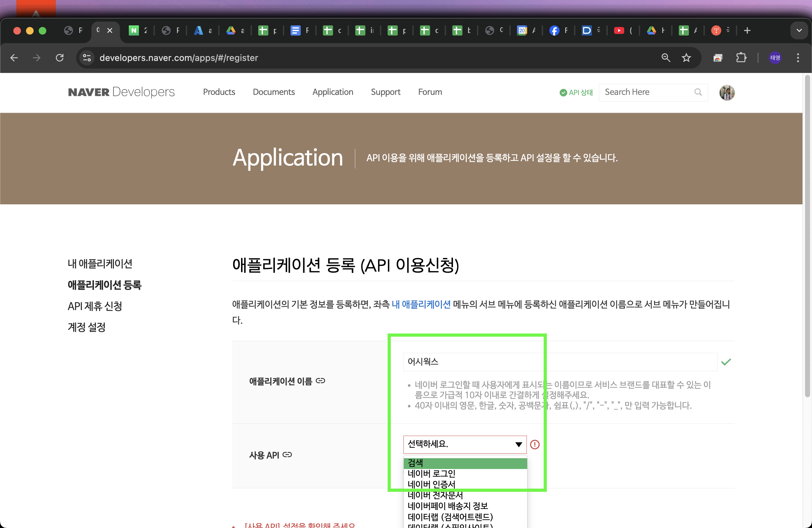The height and width of the screenshot is (528, 812).
Task: Bookmark this page with the star icon
Action: tap(686, 58)
